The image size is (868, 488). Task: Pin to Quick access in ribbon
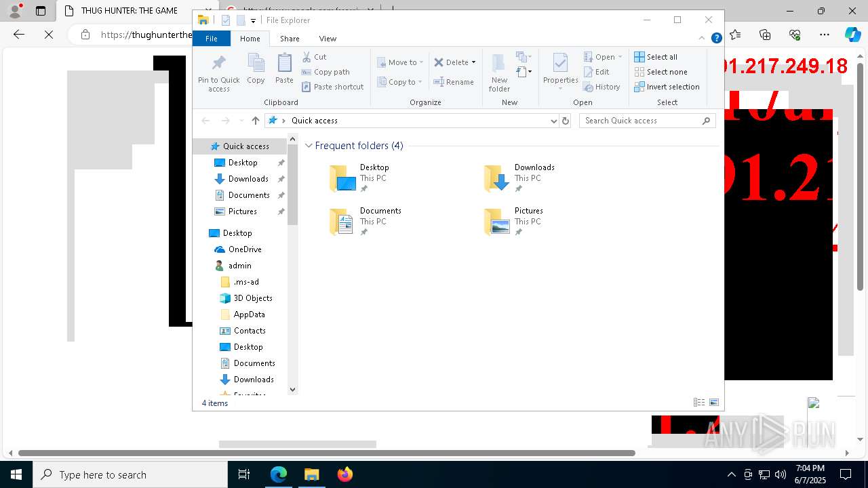218,73
